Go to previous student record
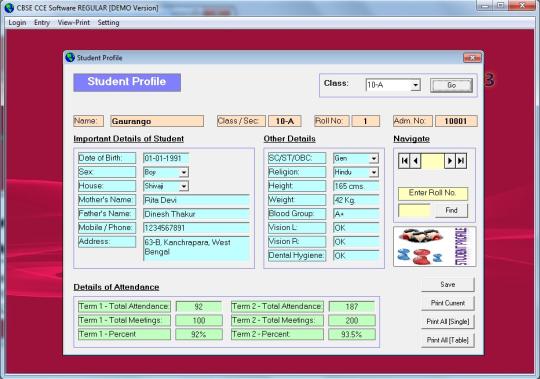 click(416, 161)
